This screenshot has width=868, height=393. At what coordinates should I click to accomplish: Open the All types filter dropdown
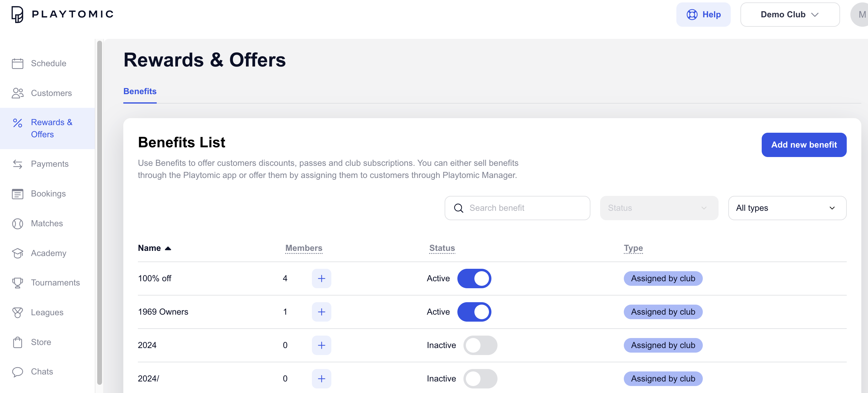coord(787,208)
